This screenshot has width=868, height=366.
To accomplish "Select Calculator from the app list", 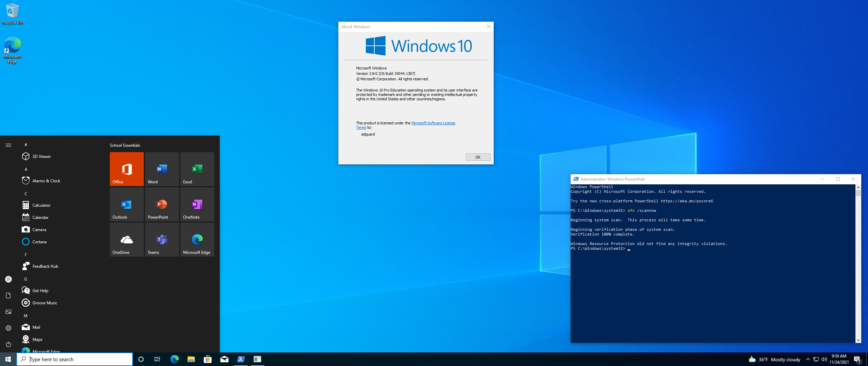I will (x=41, y=205).
